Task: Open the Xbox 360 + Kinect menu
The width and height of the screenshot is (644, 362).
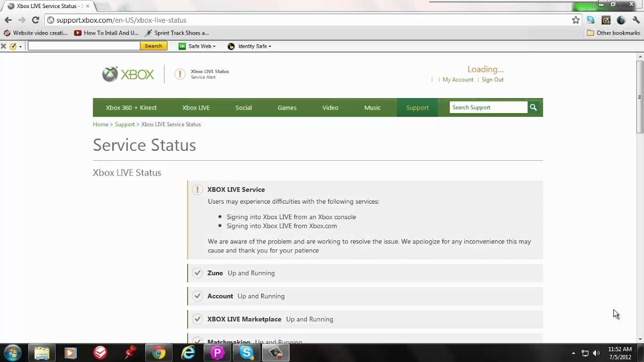Action: tap(131, 108)
